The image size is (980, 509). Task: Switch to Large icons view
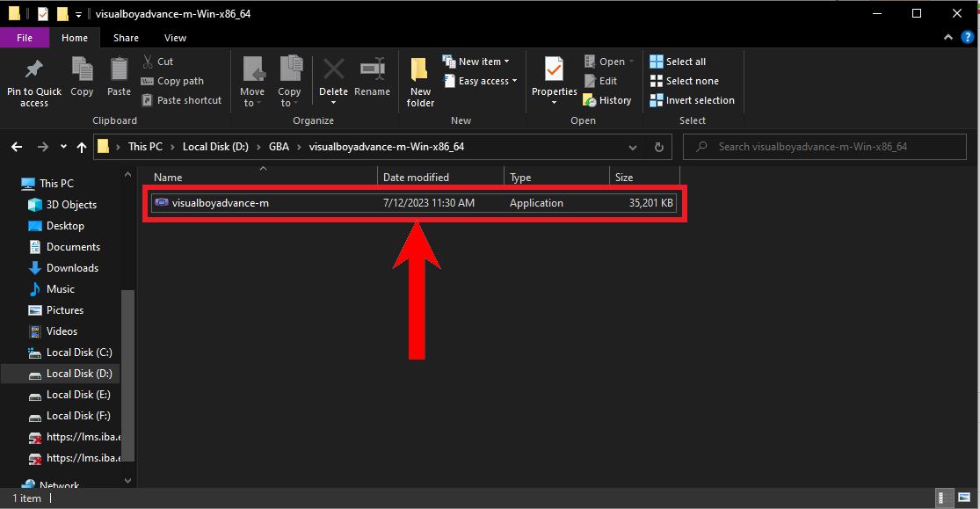964,498
